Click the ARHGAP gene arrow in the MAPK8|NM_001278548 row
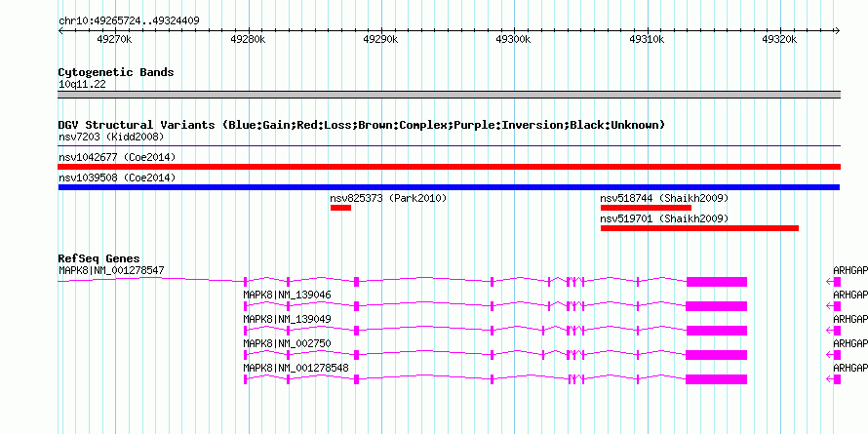Screen dimensions: 868x434 pos(833,379)
